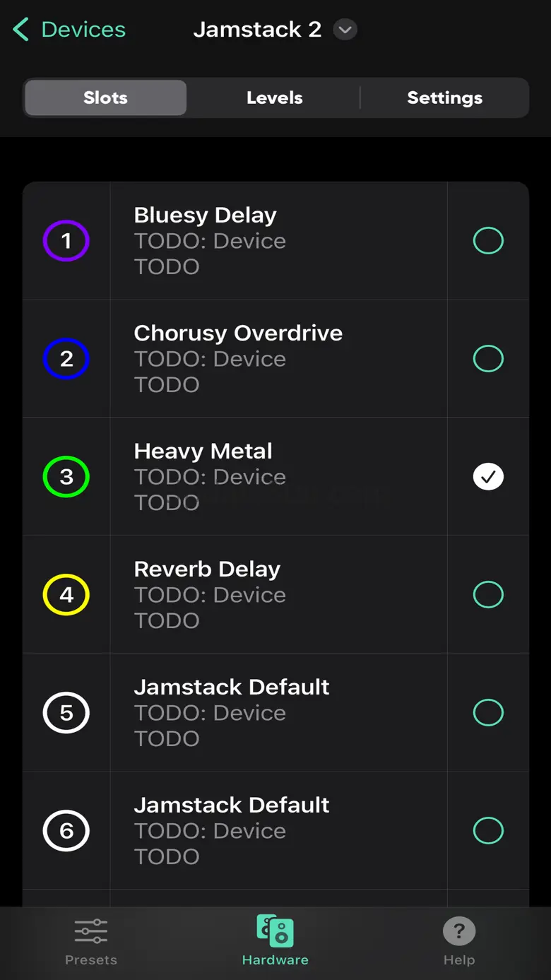Tap the yellow slot 4 number icon
The image size is (551, 980).
pos(66,595)
